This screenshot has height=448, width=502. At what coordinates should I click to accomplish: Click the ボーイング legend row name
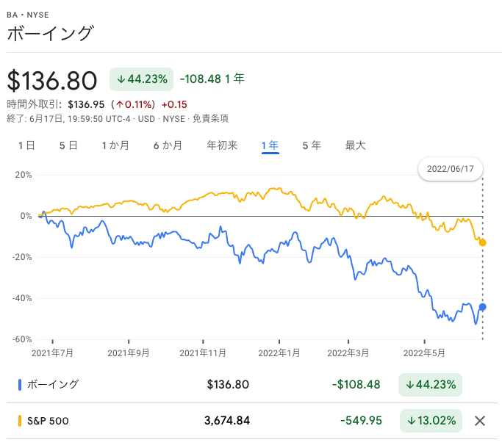[53, 385]
